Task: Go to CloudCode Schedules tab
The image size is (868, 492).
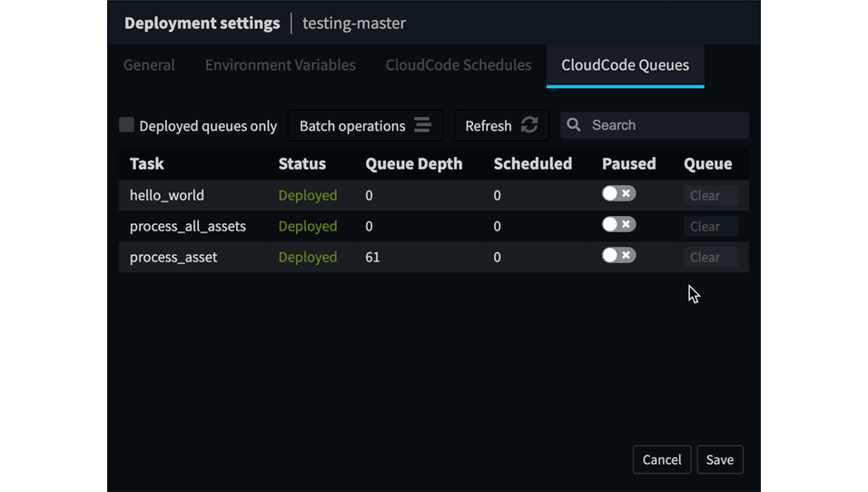Action: [x=459, y=64]
